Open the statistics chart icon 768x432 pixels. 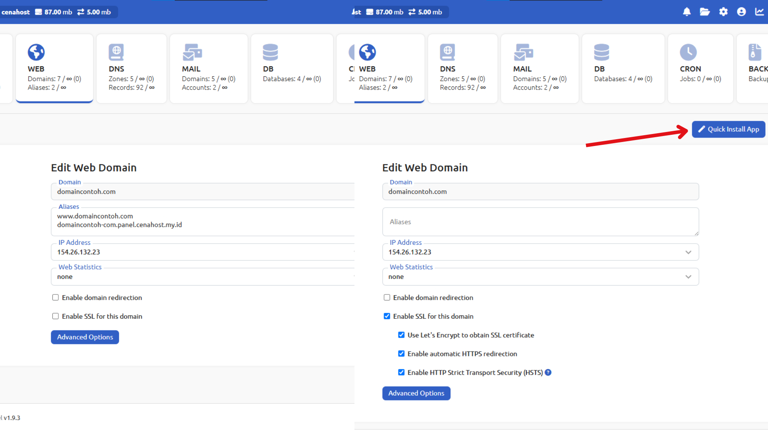coord(760,12)
